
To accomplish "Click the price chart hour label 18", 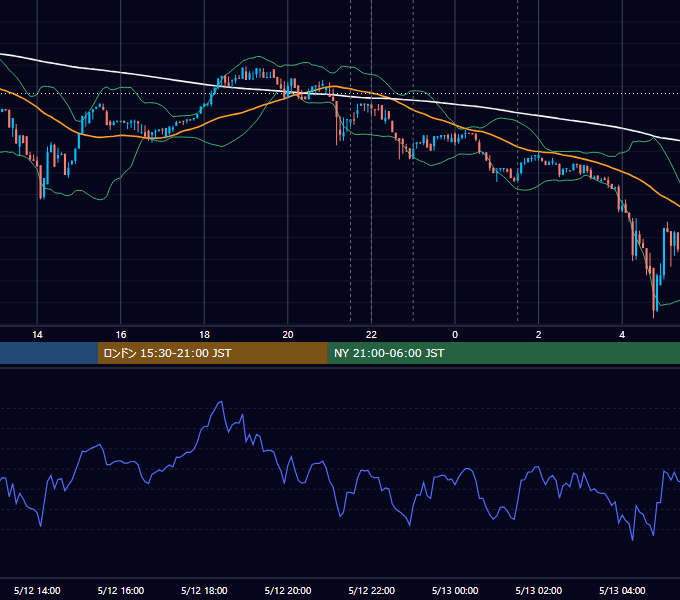I will tap(204, 335).
